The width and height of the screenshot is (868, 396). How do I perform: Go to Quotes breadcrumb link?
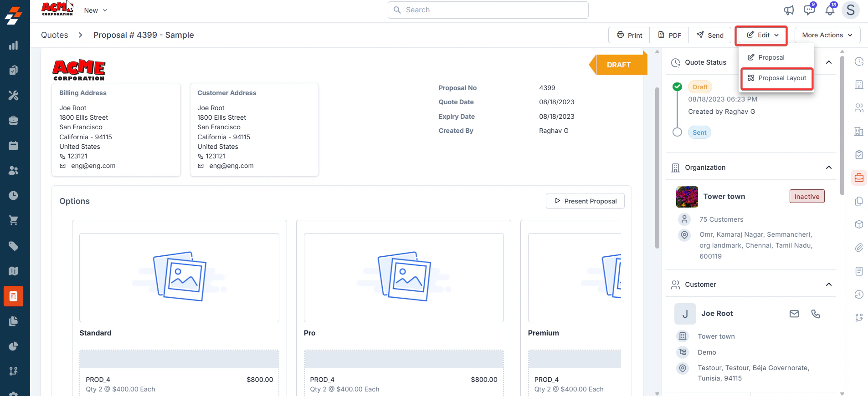(55, 35)
